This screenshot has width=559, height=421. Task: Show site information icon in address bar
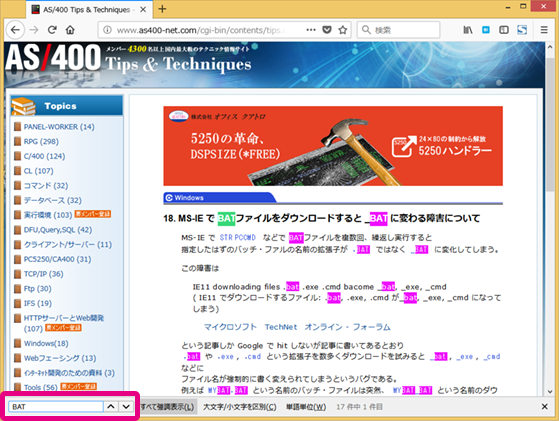(107, 30)
